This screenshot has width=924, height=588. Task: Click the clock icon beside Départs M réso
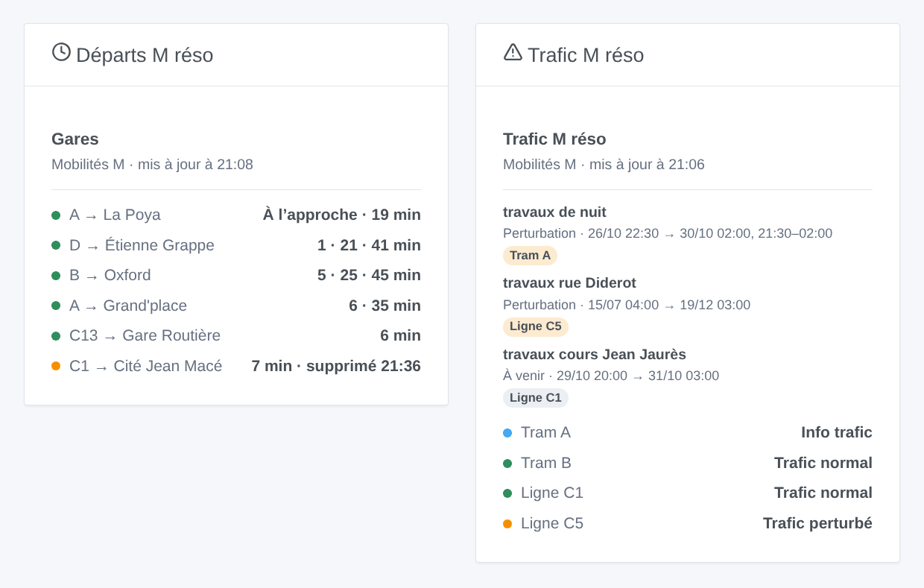(61, 52)
